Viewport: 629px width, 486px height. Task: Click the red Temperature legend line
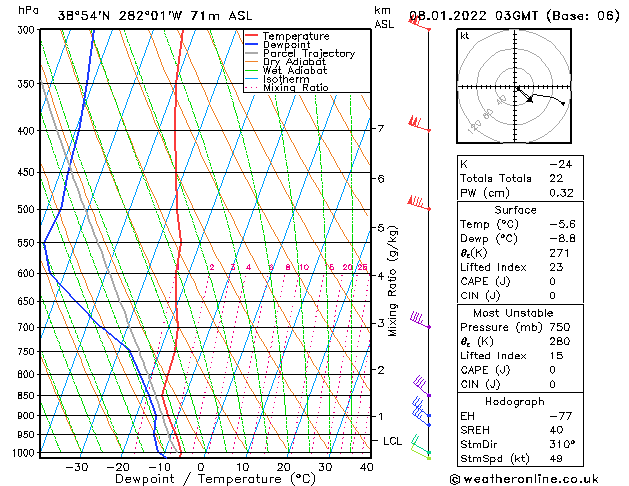pos(252,36)
